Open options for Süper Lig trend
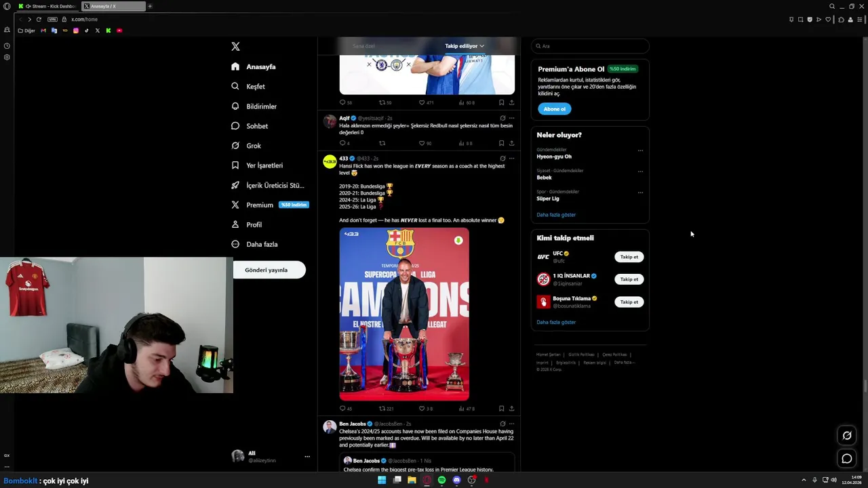This screenshot has height=488, width=868. pos(640,192)
